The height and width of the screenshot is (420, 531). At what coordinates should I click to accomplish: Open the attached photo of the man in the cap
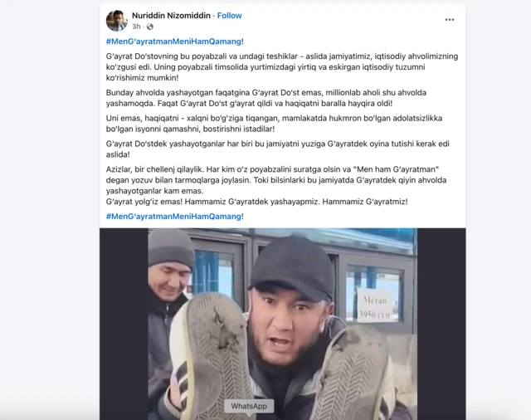click(x=282, y=324)
